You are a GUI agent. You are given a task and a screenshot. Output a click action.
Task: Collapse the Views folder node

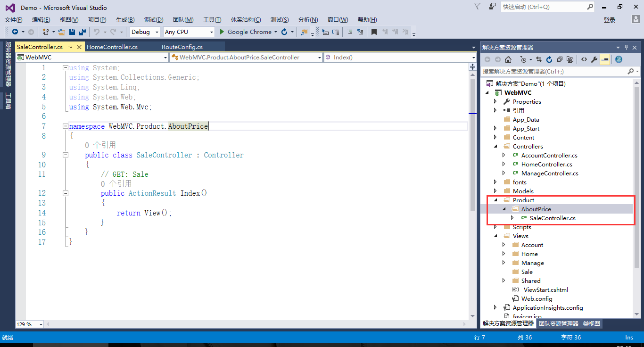pyautogui.click(x=495, y=236)
